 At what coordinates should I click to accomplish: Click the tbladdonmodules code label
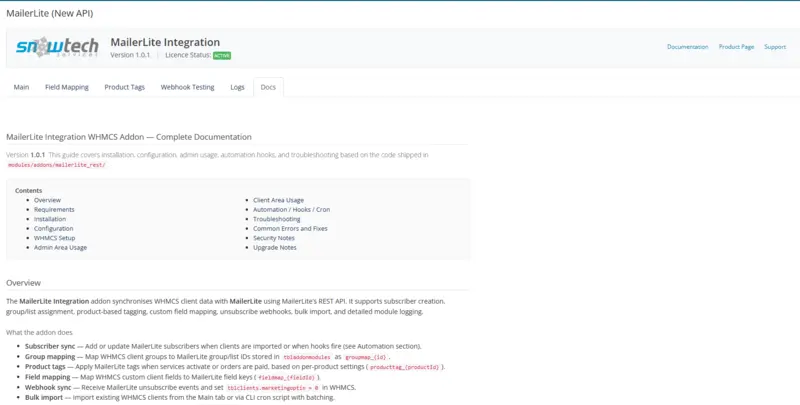(x=307, y=358)
